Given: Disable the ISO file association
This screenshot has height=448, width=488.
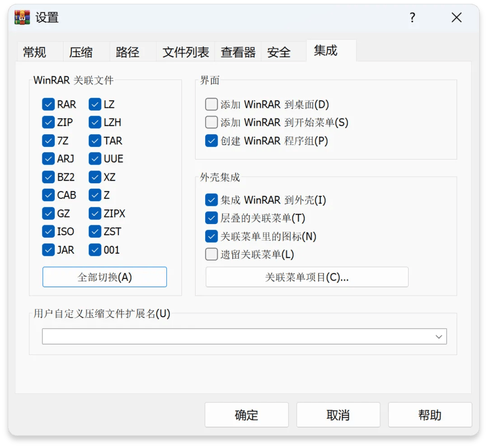Looking at the screenshot, I should click(x=48, y=232).
